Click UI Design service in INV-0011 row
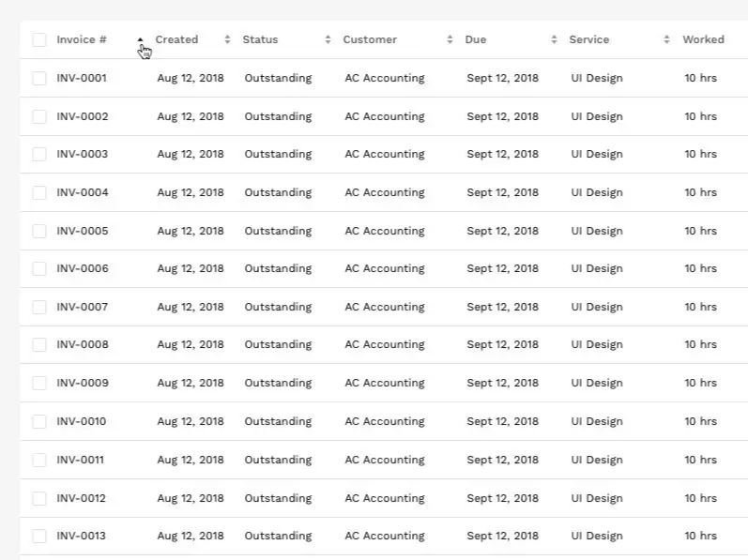The height and width of the screenshot is (560, 748). pos(597,460)
